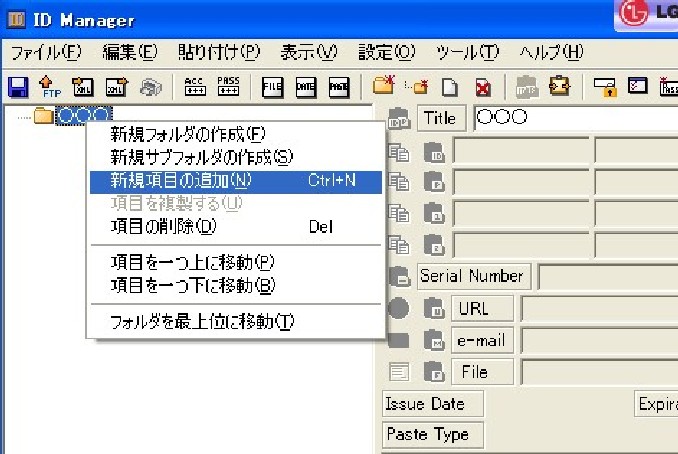Click the FTP upload toolbar icon
Viewport: 678px width, 454px height.
(49, 87)
